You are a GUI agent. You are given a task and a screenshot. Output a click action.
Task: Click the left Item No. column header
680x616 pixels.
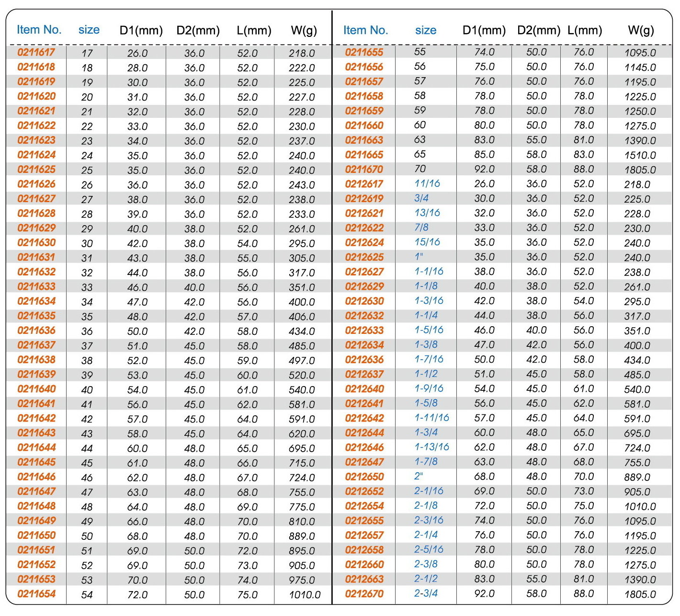[39, 30]
